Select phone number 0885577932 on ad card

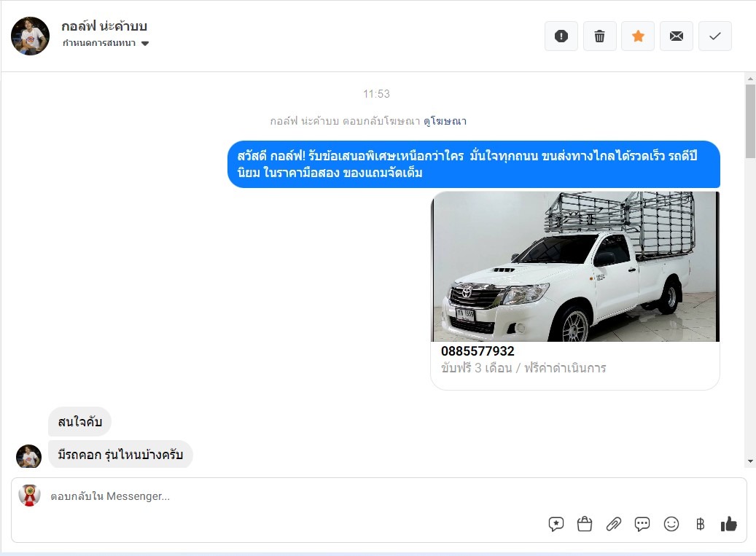(x=478, y=351)
